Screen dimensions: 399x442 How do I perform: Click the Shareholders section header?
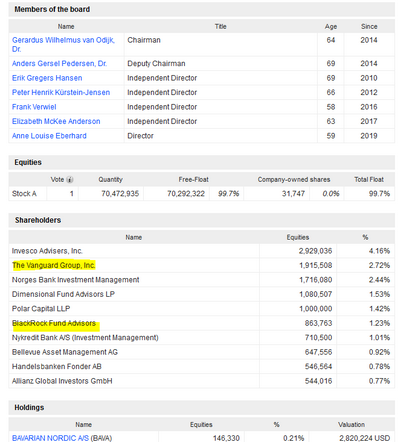click(38, 220)
